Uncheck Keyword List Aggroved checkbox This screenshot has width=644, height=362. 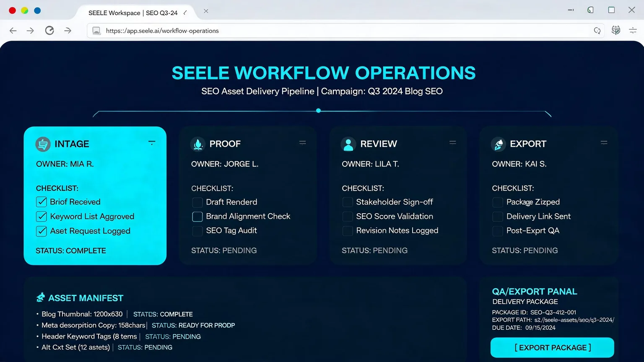(42, 217)
